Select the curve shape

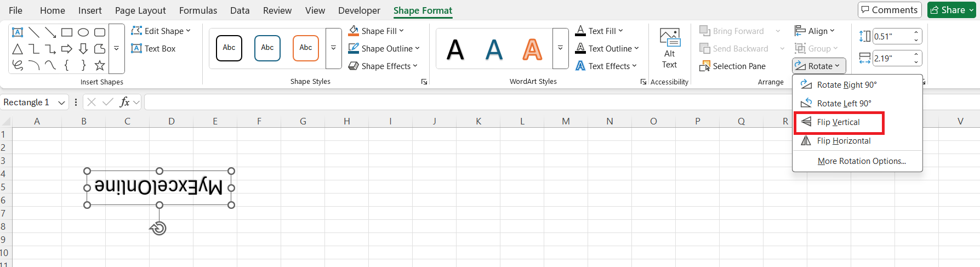50,65
